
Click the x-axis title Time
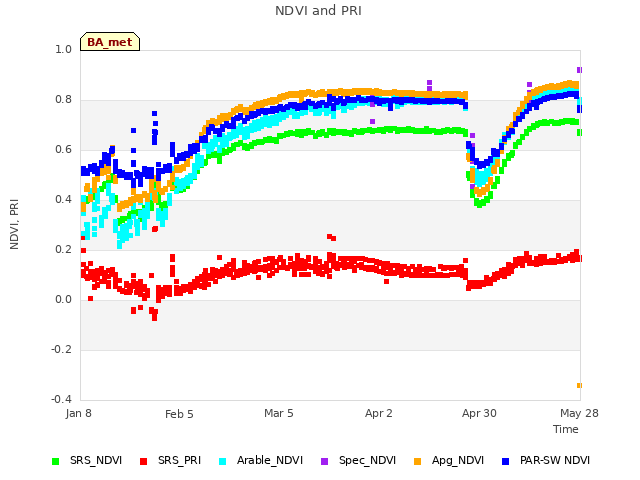click(x=566, y=429)
